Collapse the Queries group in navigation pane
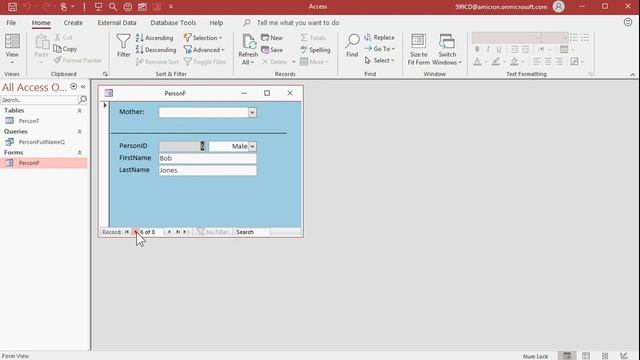 80,131
